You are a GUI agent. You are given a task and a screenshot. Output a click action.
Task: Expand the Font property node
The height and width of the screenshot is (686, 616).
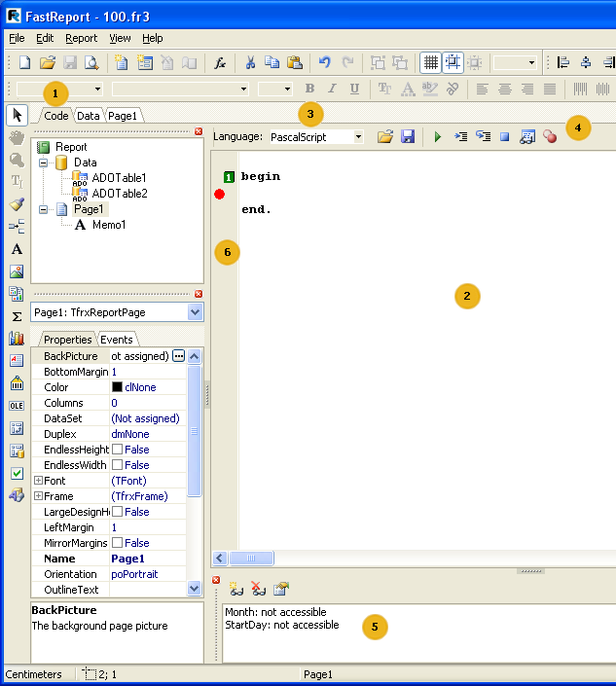[38, 481]
